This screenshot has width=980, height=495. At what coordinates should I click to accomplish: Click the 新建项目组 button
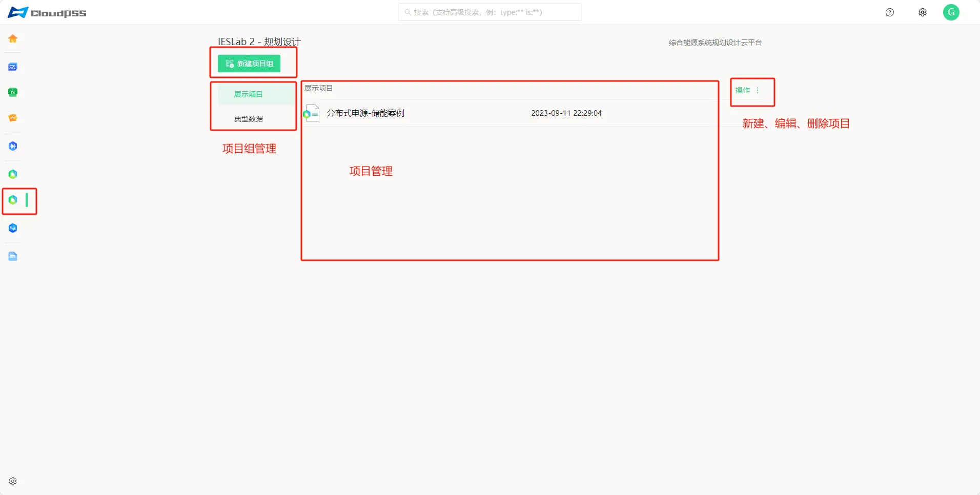249,64
